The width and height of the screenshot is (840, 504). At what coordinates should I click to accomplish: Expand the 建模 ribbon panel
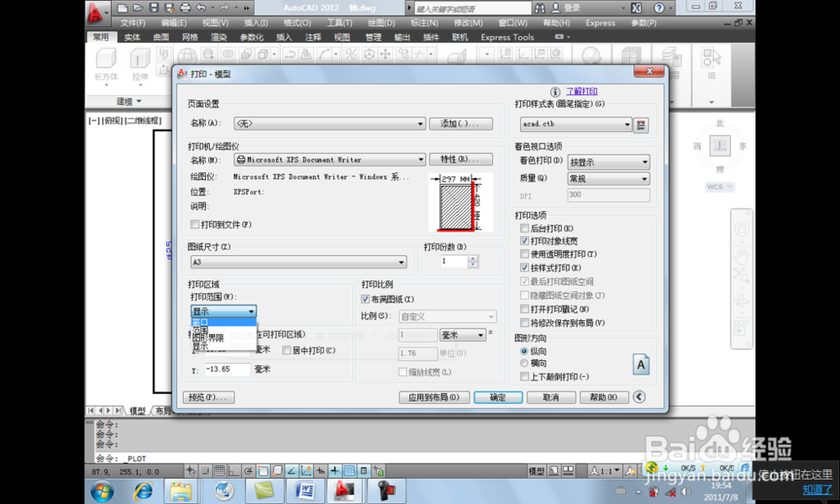(x=129, y=102)
